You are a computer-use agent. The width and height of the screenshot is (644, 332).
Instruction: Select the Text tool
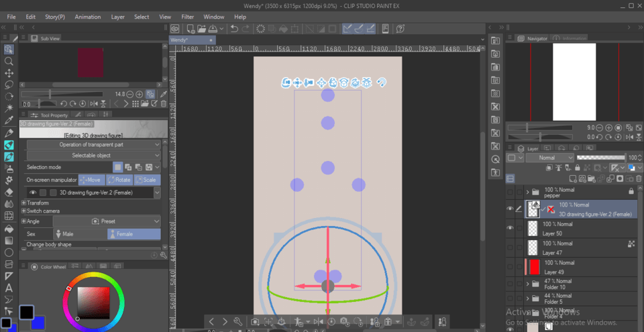tap(9, 288)
